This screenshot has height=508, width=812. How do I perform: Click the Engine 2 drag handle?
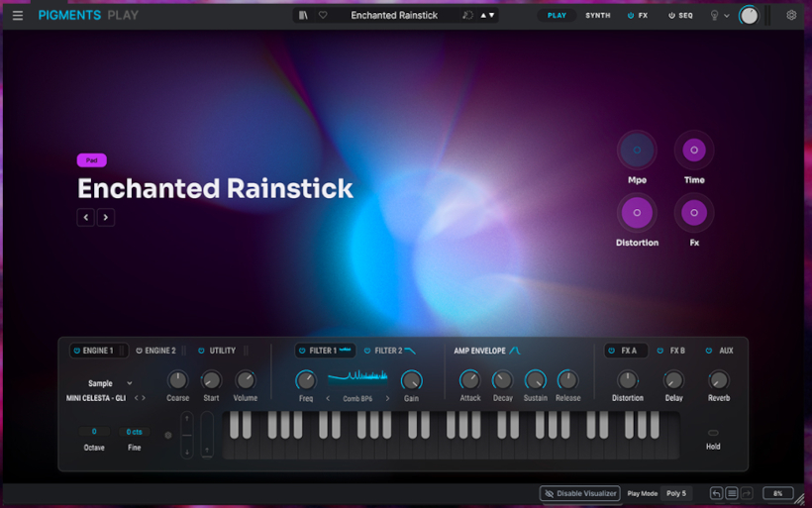(x=184, y=351)
